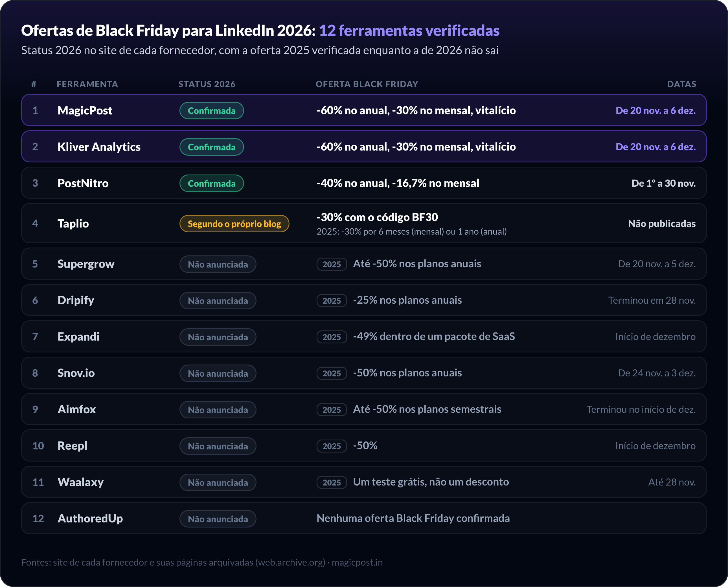Click 'De 24 nov. a 3 dez.' date

click(657, 373)
